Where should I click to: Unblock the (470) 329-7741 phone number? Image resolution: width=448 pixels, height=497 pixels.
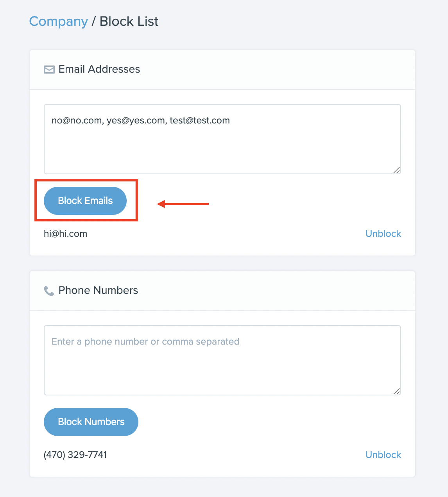click(383, 455)
